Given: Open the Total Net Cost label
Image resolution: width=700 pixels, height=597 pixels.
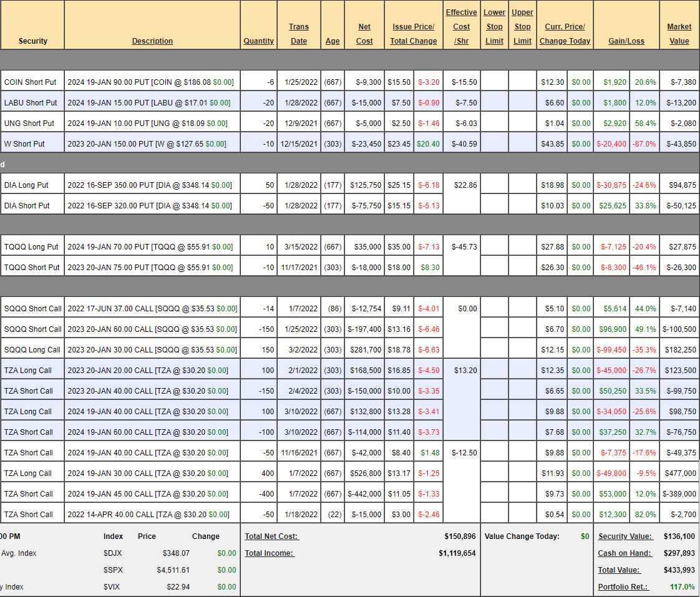Looking at the screenshot, I should click(271, 536).
